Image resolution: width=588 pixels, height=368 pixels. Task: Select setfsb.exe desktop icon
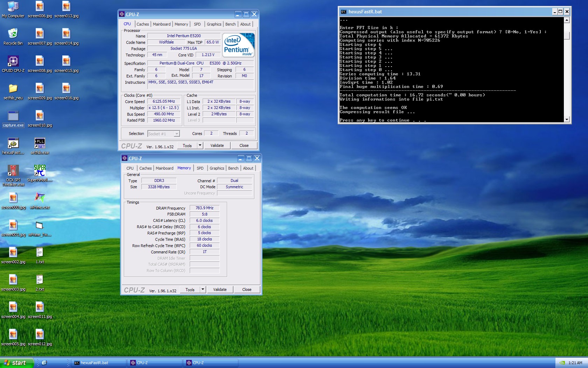point(40,146)
